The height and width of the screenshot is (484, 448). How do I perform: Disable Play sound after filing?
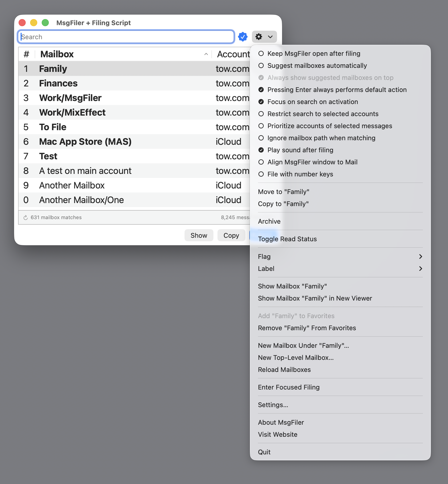tap(300, 150)
